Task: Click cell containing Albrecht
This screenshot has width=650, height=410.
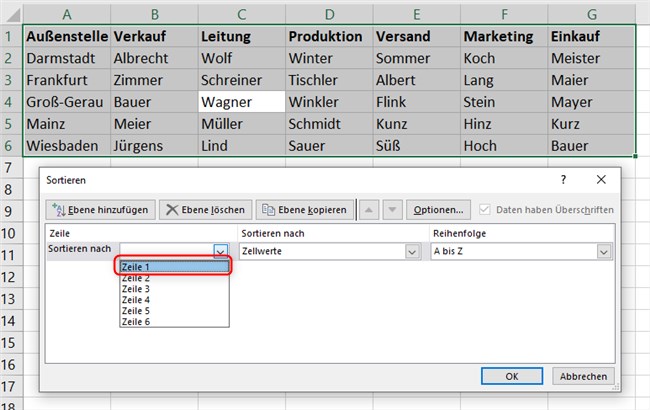Action: coord(154,58)
